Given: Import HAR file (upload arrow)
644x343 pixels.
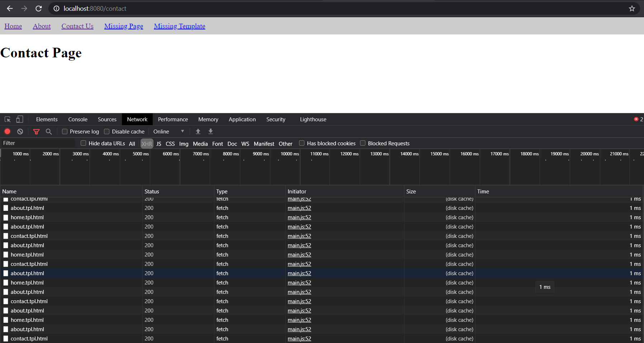Looking at the screenshot, I should pyautogui.click(x=198, y=131).
